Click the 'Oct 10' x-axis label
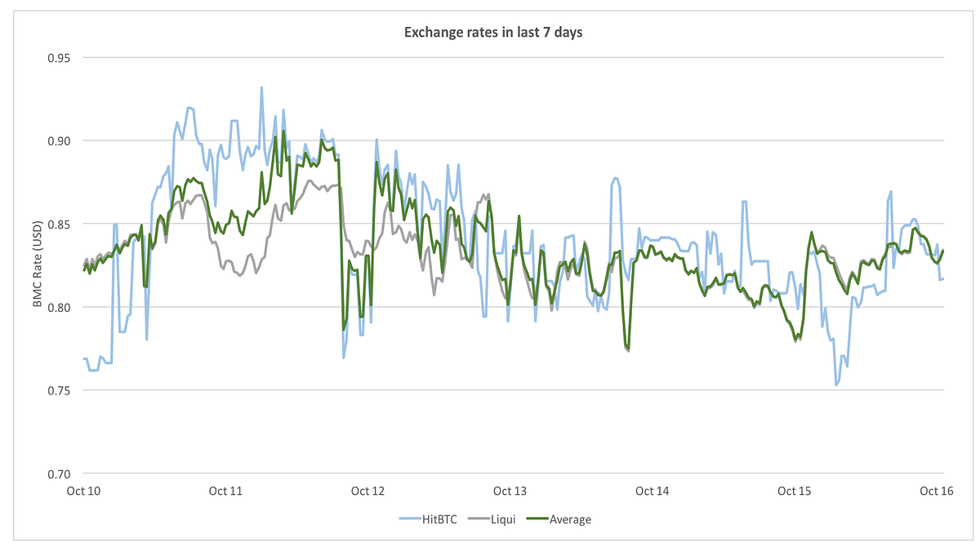Screen dimensions: 980x552 click(82, 492)
